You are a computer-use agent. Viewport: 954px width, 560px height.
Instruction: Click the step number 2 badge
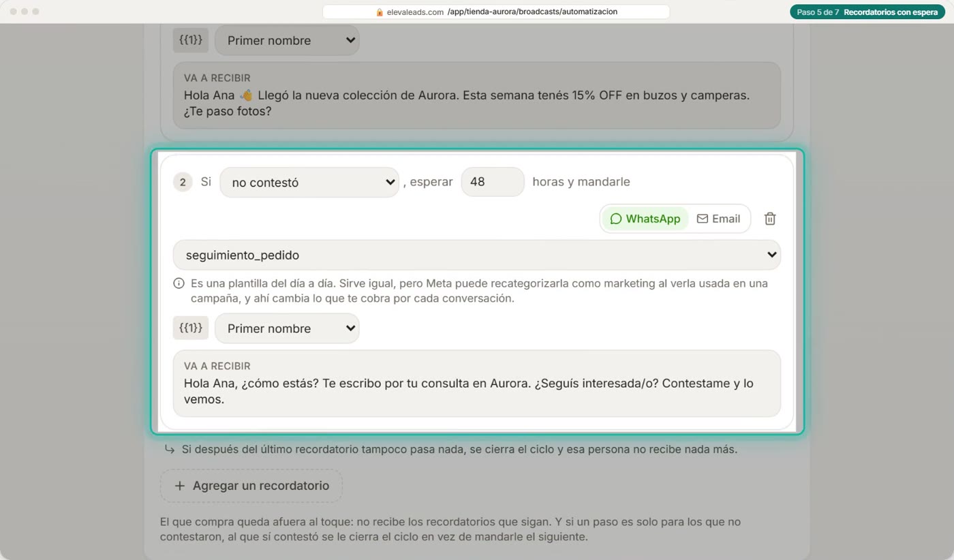pos(183,182)
